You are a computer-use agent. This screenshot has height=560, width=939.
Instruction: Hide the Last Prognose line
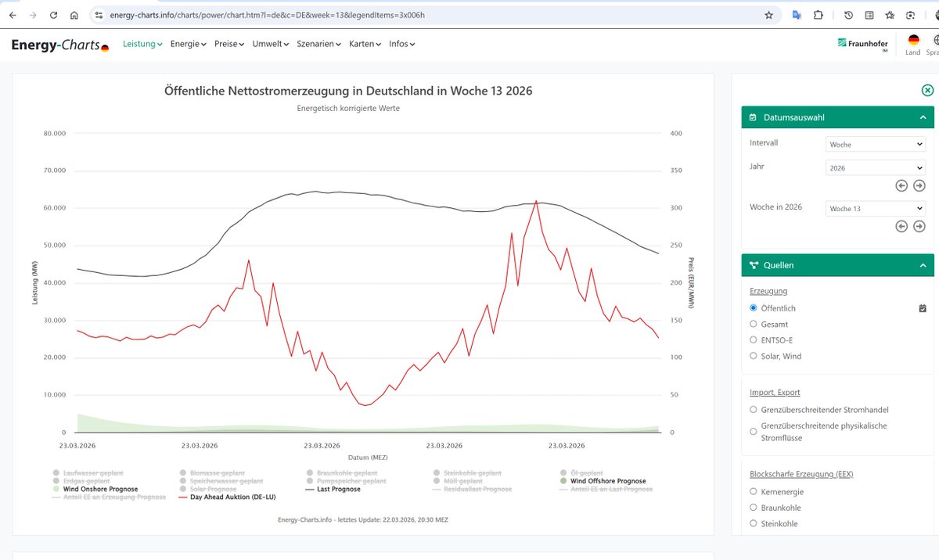[333, 489]
